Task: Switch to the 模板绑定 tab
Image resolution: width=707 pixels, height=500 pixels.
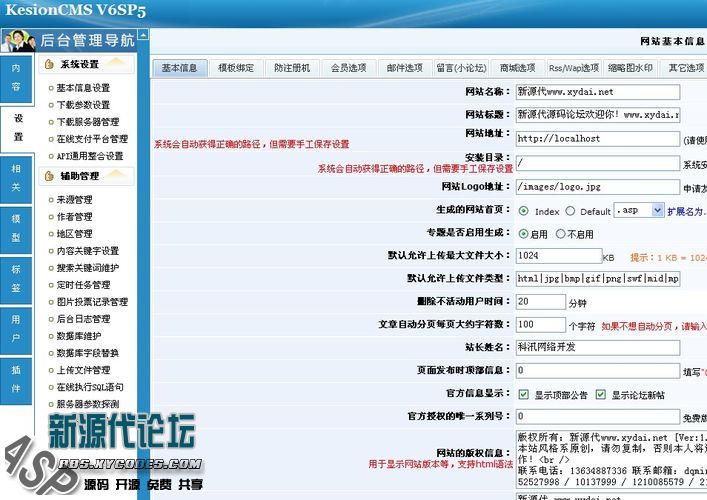Action: [236, 68]
